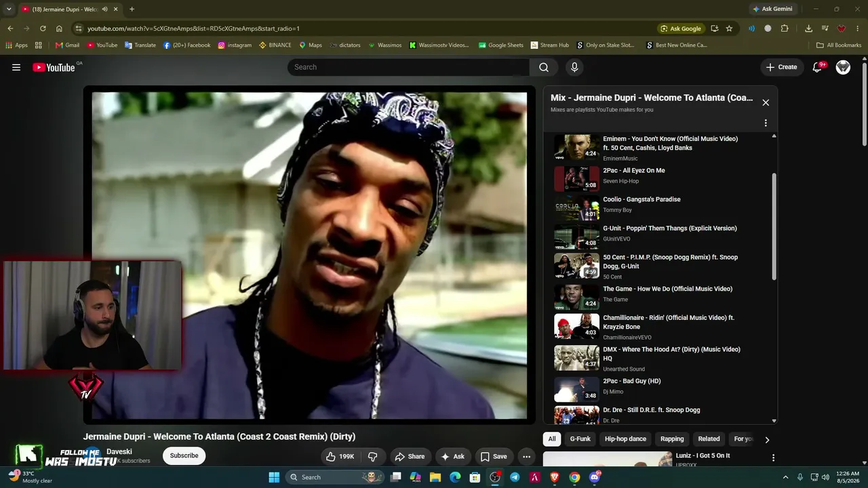The width and height of the screenshot is (868, 488).
Task: Reload the page in Chrome
Action: [x=43, y=28]
